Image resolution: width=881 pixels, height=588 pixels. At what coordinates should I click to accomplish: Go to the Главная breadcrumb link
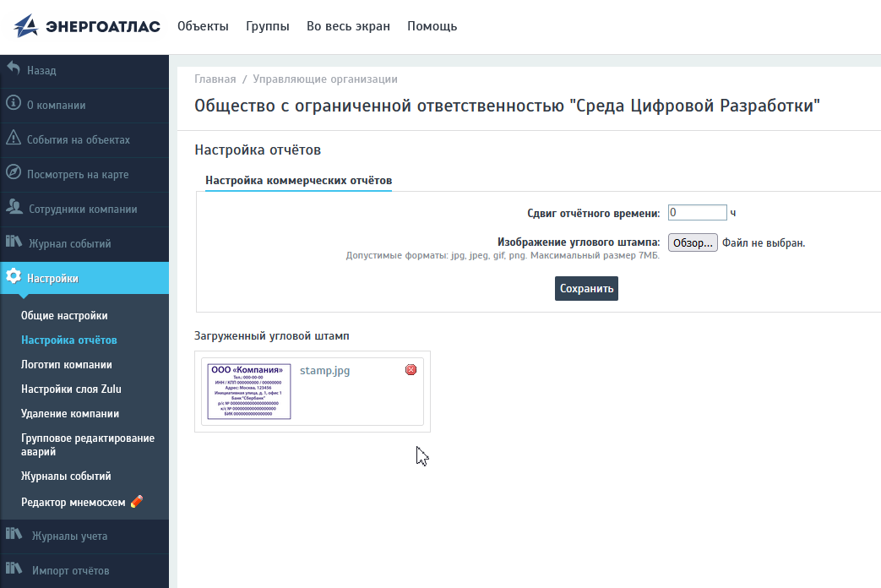click(x=215, y=79)
